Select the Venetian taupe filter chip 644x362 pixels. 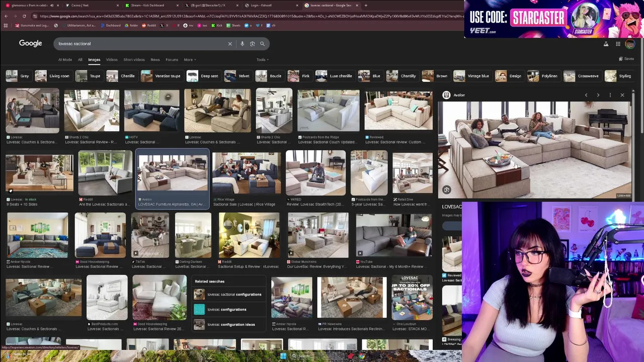click(161, 76)
